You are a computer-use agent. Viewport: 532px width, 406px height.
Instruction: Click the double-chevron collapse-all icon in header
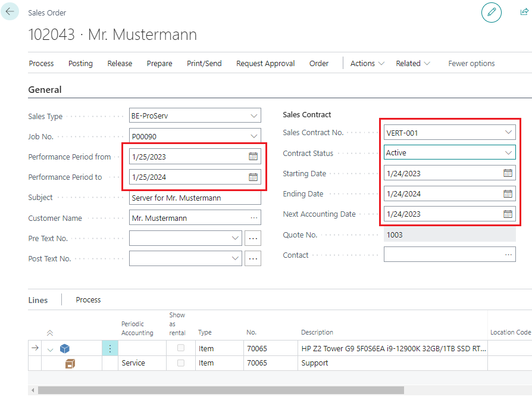(50, 333)
